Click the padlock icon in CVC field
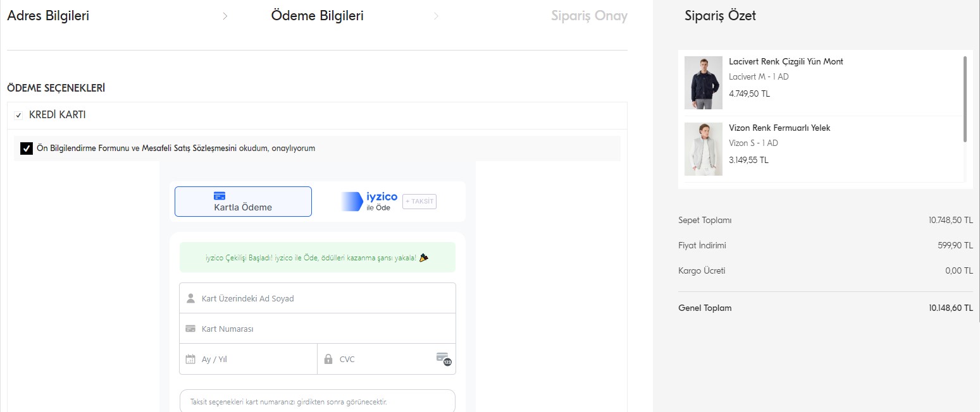980x412 pixels. pos(328,360)
